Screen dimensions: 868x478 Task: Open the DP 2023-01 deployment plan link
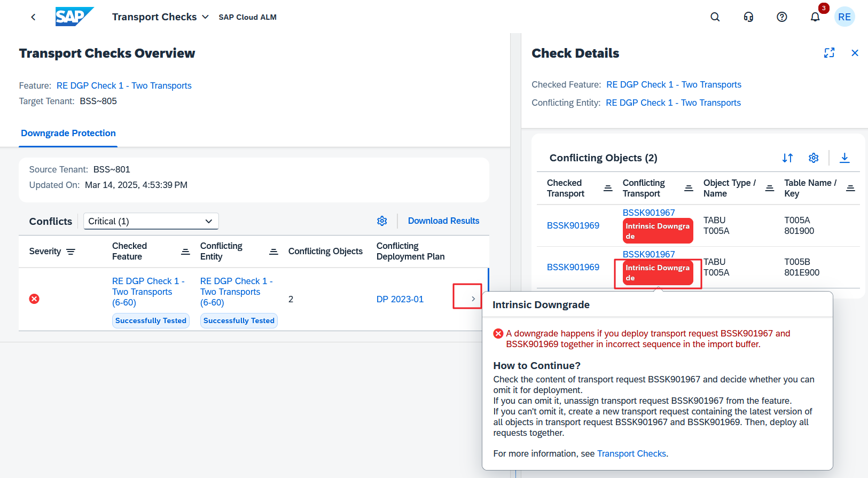[x=400, y=300]
